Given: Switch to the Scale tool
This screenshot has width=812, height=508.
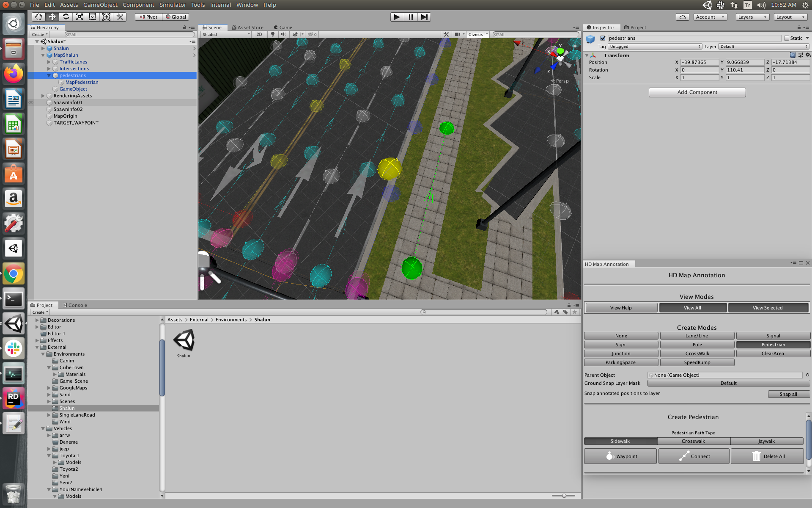Looking at the screenshot, I should [79, 17].
